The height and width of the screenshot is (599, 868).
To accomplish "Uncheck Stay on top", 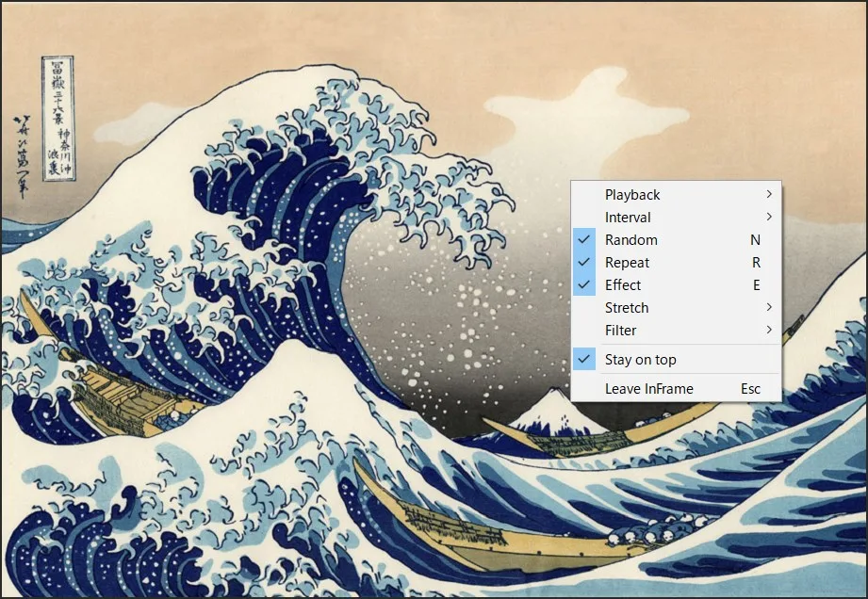I will point(676,360).
